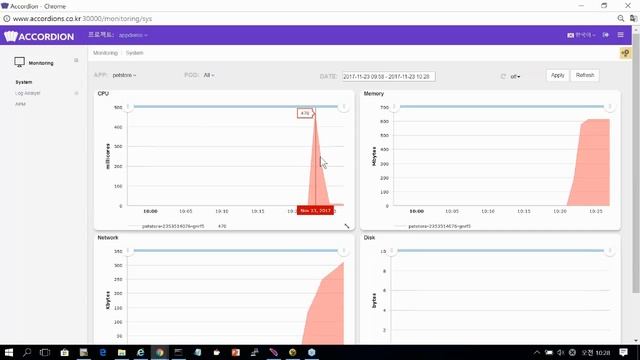The image size is (640, 360).
Task: Open the APP petstore dropdown
Action: [124, 75]
